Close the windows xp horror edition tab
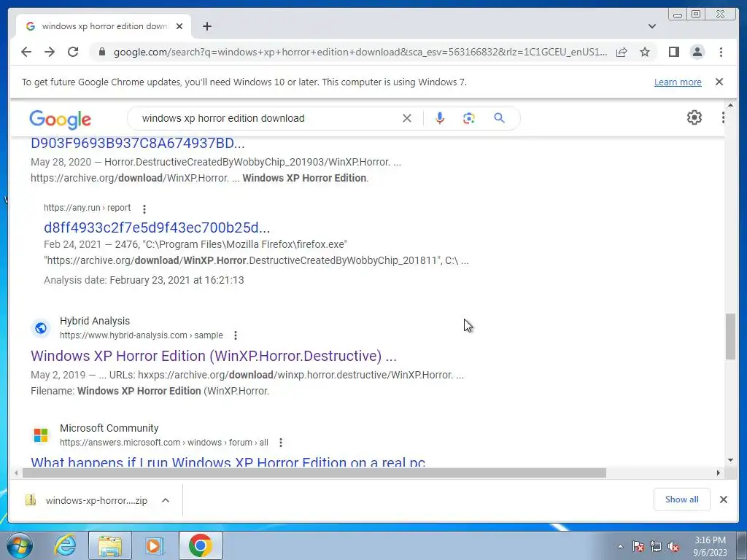Screen dimensions: 747x560 [x=179, y=26]
